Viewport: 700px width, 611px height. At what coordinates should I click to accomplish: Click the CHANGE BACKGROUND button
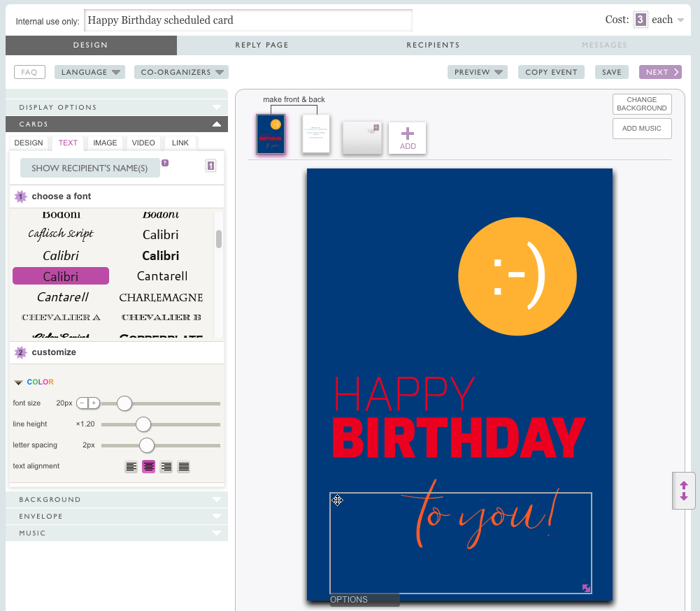(642, 104)
